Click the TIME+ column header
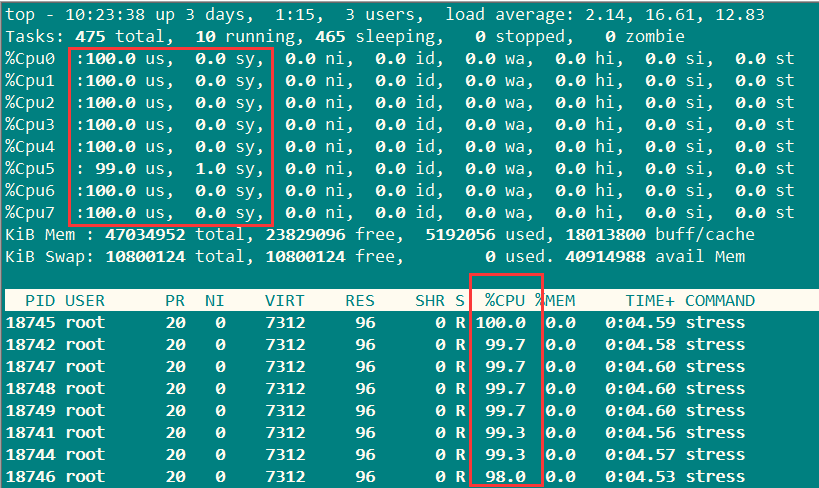819x488 pixels. (x=650, y=300)
